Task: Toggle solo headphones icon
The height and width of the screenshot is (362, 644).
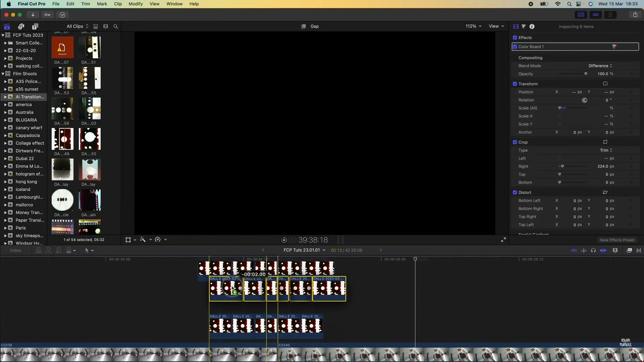Action: click(593, 250)
